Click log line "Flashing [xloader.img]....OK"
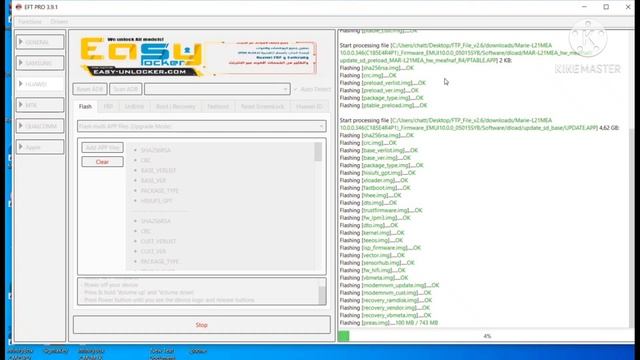Screen dimensions: 640x360 point(373,180)
